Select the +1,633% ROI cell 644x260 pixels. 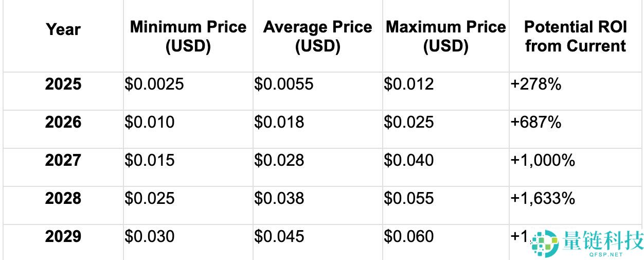543,198
